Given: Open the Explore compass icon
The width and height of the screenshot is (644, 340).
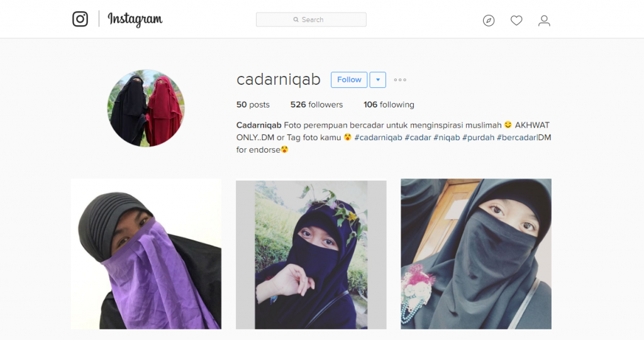Looking at the screenshot, I should point(488,21).
